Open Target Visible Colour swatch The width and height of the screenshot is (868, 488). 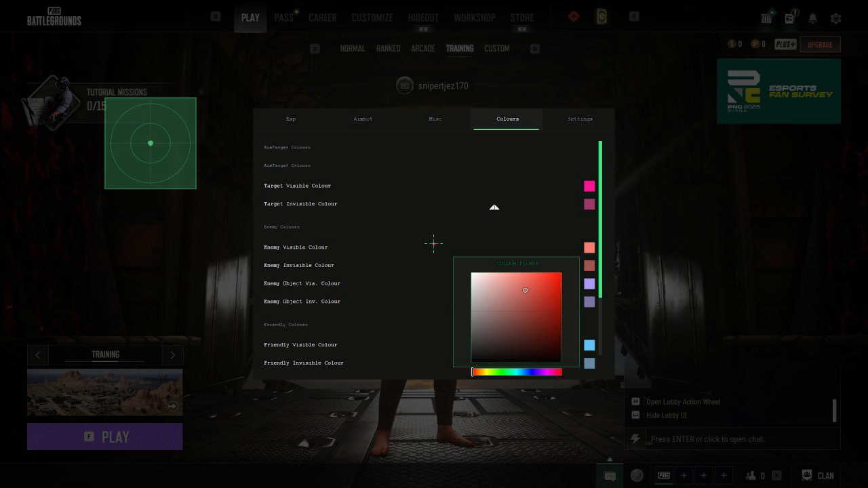click(589, 186)
